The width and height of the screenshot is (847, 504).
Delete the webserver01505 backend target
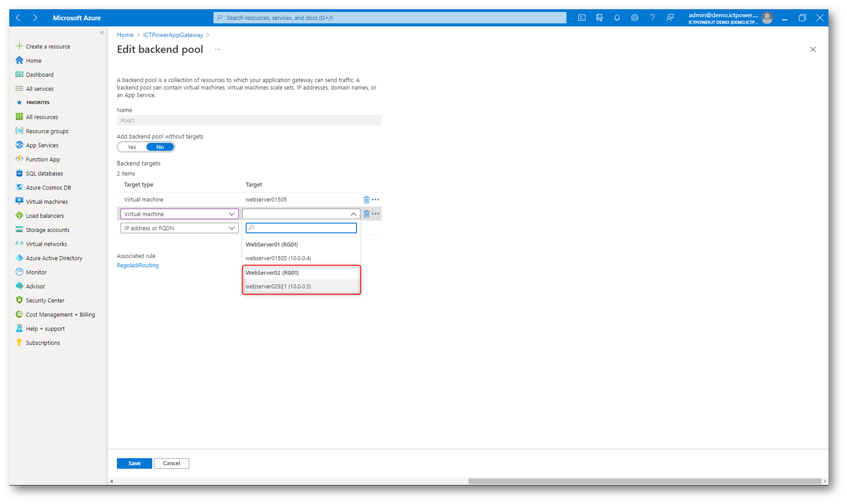[366, 200]
